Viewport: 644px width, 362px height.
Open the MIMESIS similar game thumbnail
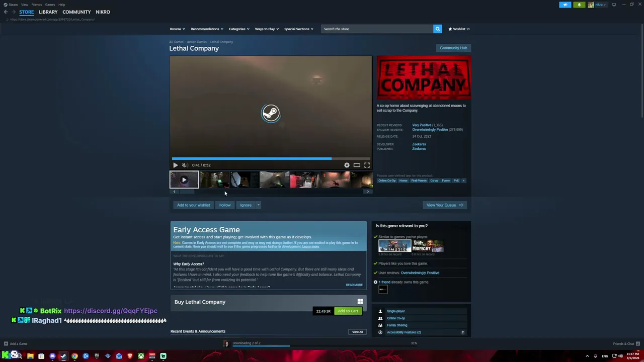pyautogui.click(x=394, y=246)
